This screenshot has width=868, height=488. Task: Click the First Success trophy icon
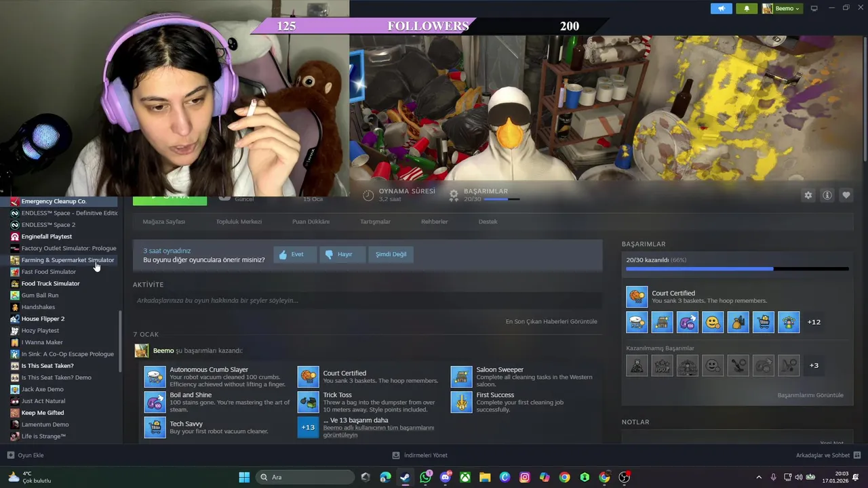(x=461, y=402)
